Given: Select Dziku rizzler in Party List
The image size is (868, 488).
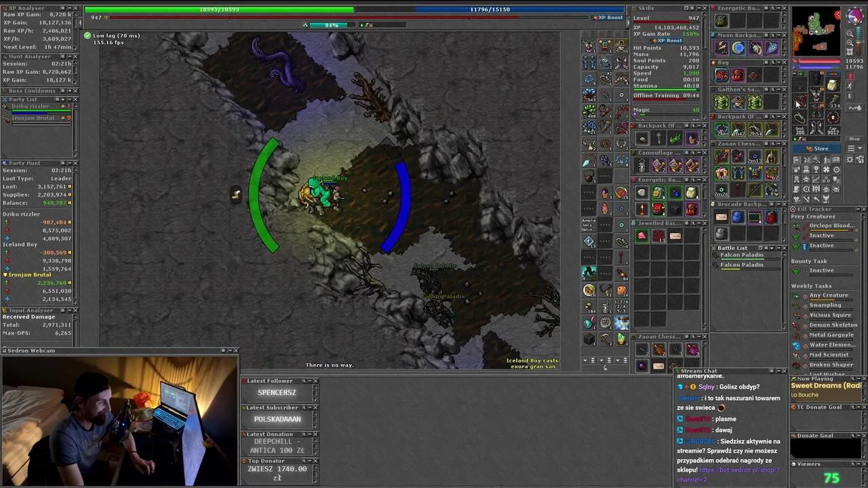Looking at the screenshot, I should click(x=37, y=107).
